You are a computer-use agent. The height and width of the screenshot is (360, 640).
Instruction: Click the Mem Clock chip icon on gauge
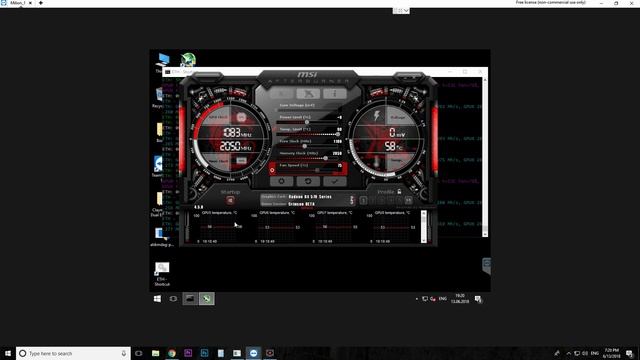click(241, 160)
